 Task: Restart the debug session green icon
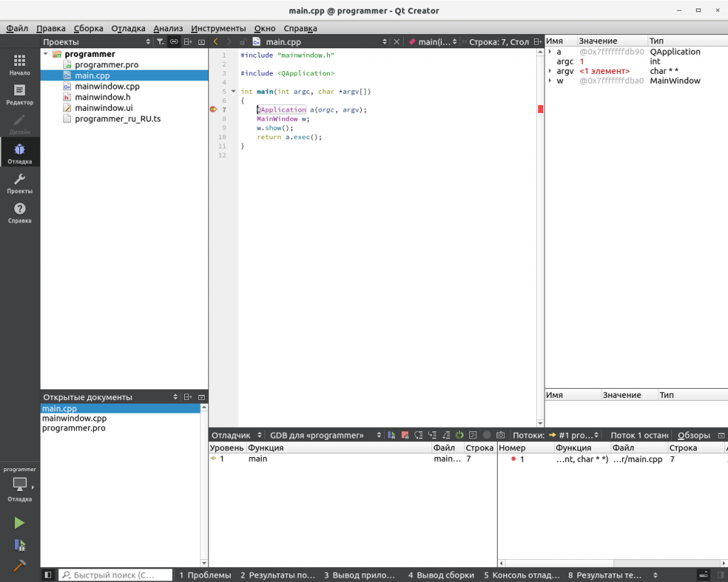(460, 435)
